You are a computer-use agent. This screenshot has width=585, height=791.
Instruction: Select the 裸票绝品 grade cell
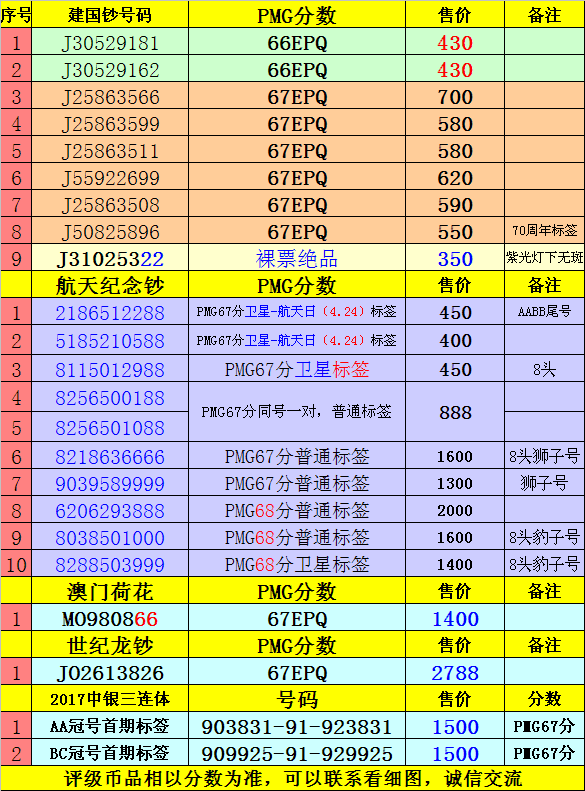pos(297,258)
